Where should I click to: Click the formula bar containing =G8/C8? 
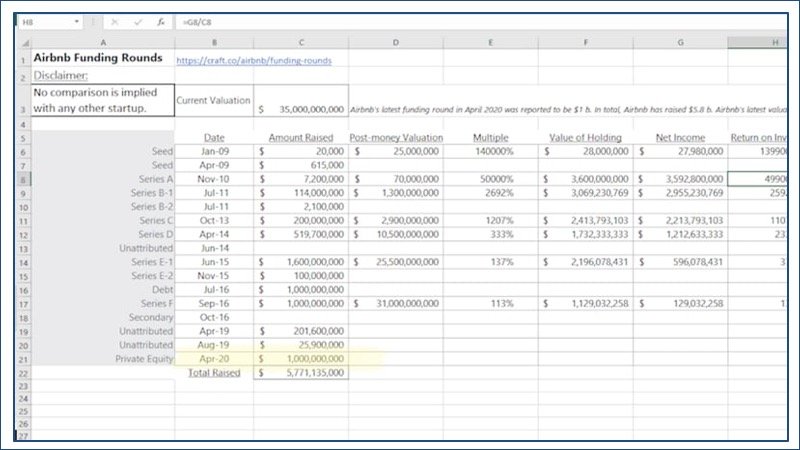pos(481,22)
